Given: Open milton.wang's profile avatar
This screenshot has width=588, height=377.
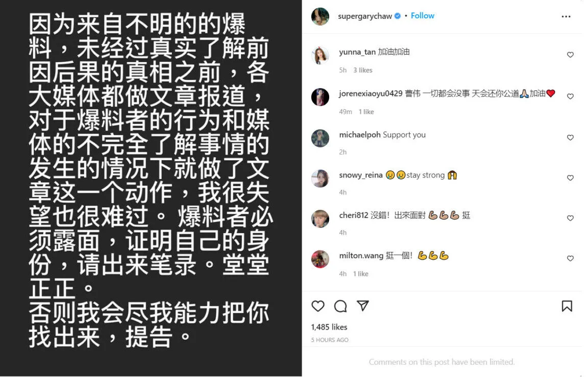Looking at the screenshot, I should tap(320, 259).
